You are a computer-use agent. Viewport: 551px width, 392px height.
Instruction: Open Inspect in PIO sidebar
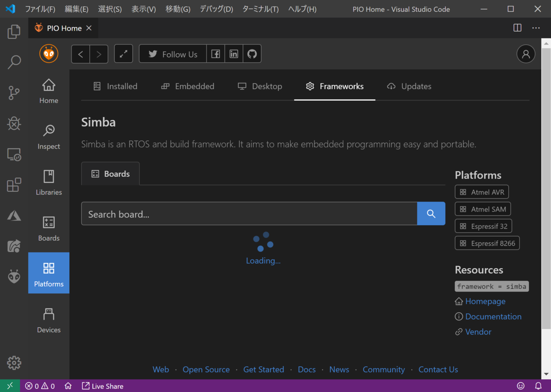click(49, 137)
